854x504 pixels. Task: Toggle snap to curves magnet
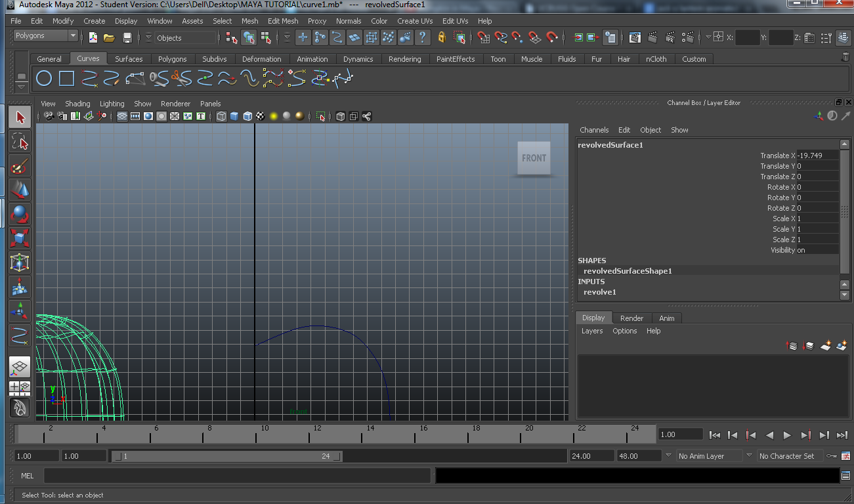(501, 37)
